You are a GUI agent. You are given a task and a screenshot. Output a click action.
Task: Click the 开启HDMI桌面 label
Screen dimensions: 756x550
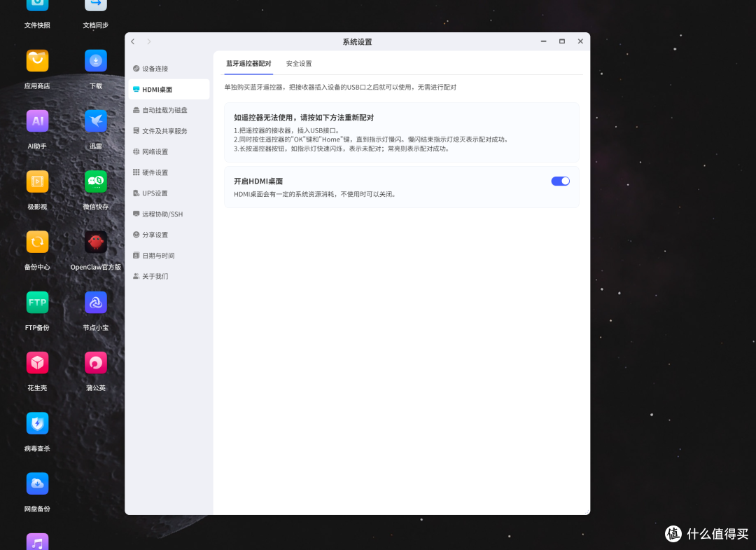tap(258, 181)
